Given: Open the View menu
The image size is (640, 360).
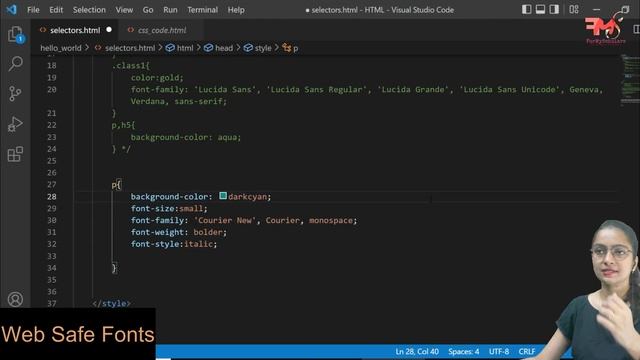Looking at the screenshot, I should coord(124,10).
